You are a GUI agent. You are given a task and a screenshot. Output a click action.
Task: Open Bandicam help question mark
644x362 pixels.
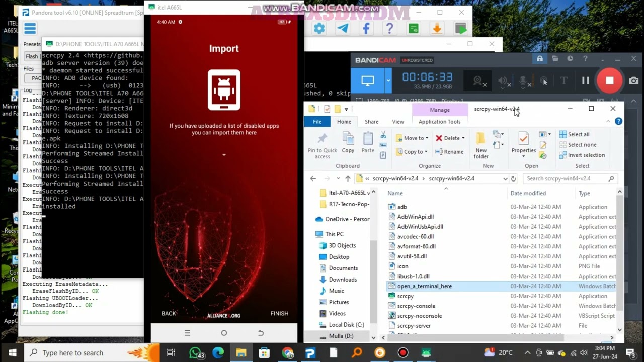coord(585,59)
